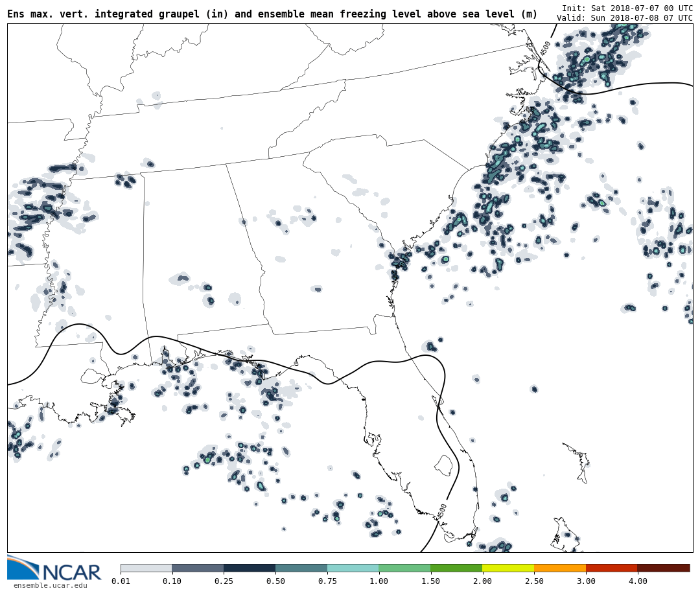Viewport: 700px width, 593px height.
Task: Click the 2.50 colorbar tick label
Action: pos(534,581)
